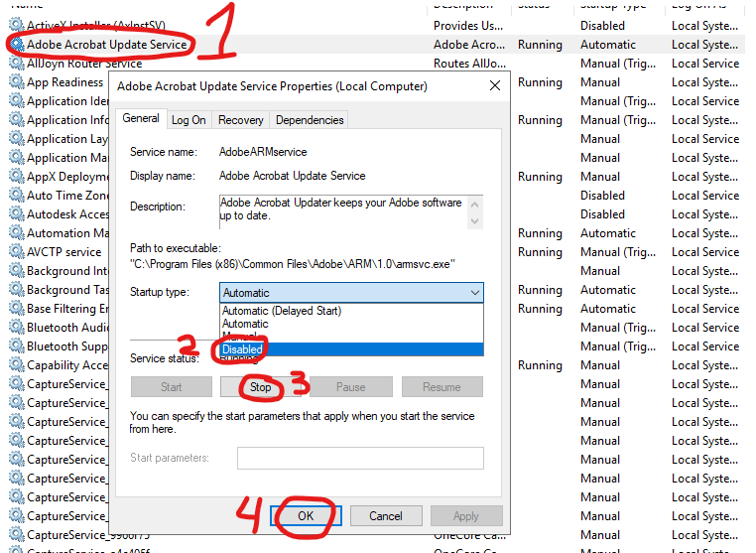Select Adobe Acrobat Update Service row name
Viewport: 756px width, 553px height.
click(x=106, y=45)
